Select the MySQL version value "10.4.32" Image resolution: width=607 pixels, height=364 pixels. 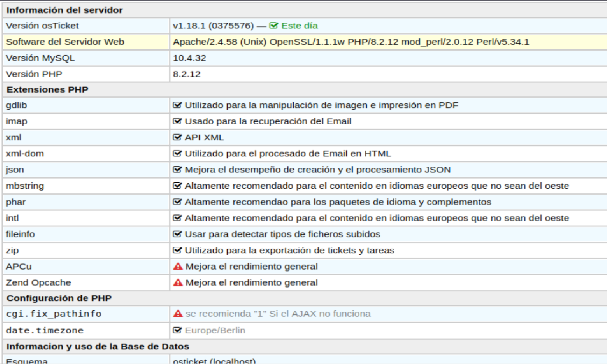190,58
